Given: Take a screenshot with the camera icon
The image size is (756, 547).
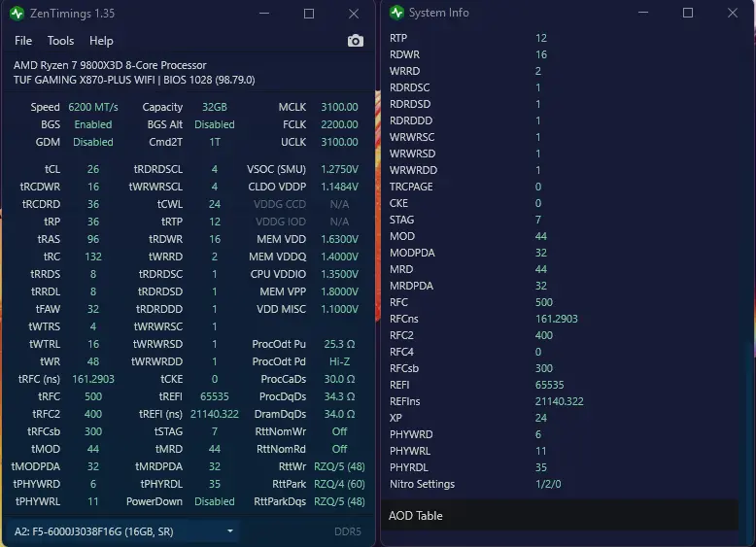Looking at the screenshot, I should point(356,41).
